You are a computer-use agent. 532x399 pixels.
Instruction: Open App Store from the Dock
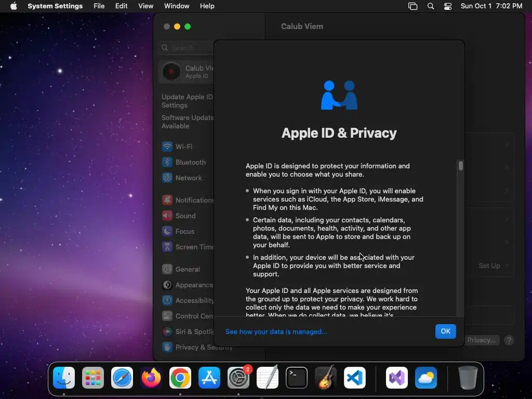(209, 378)
